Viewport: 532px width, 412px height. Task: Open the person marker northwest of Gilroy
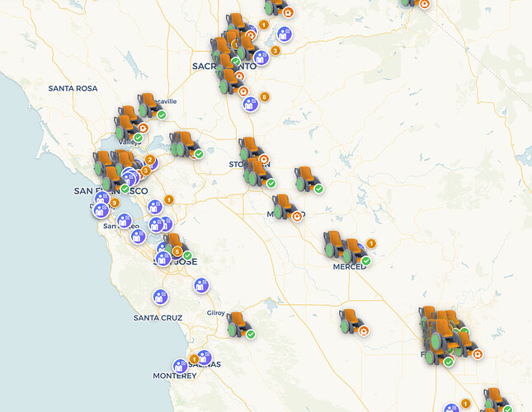tap(201, 285)
